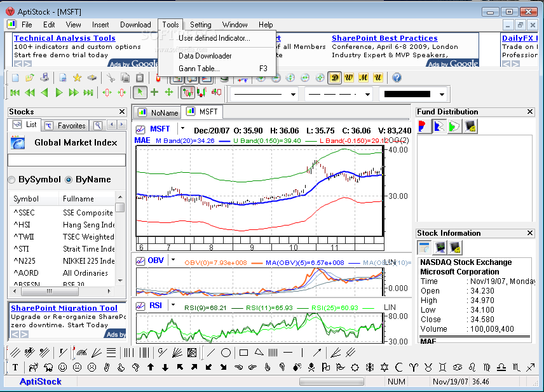Open Data Downloader from Tools menu
The width and height of the screenshot is (544, 392).
tap(205, 56)
